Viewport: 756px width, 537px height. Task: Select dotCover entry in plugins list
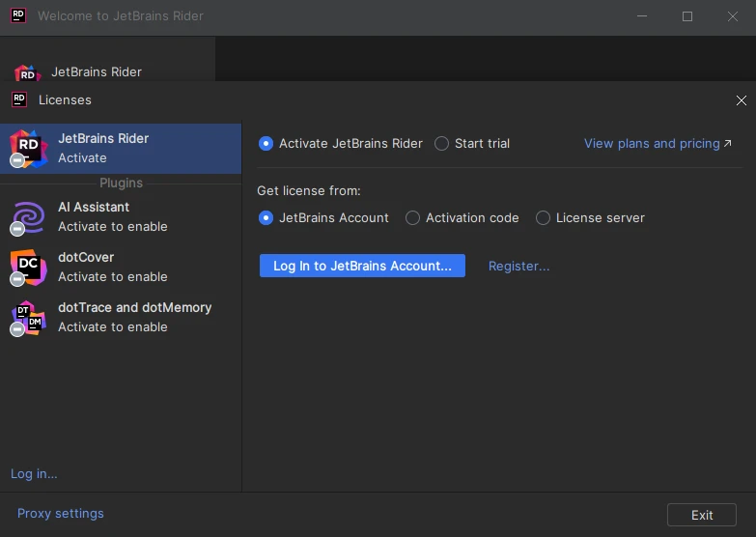pyautogui.click(x=113, y=267)
